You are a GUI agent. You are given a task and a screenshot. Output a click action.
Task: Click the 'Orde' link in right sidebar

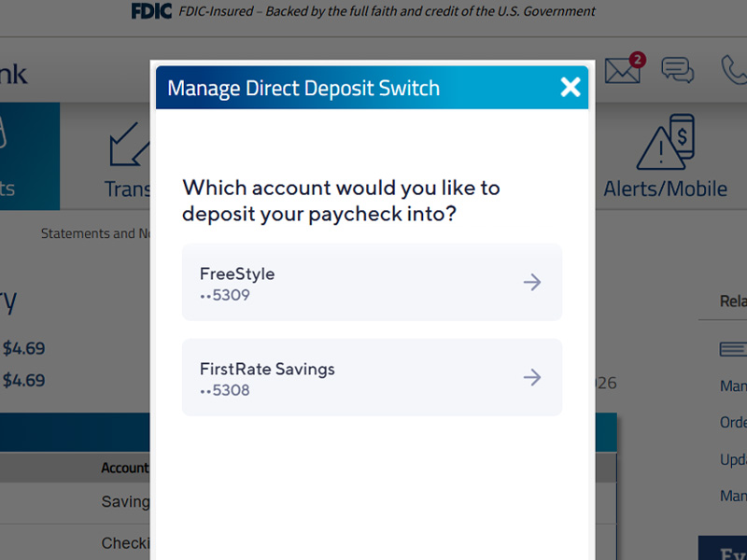click(x=733, y=422)
